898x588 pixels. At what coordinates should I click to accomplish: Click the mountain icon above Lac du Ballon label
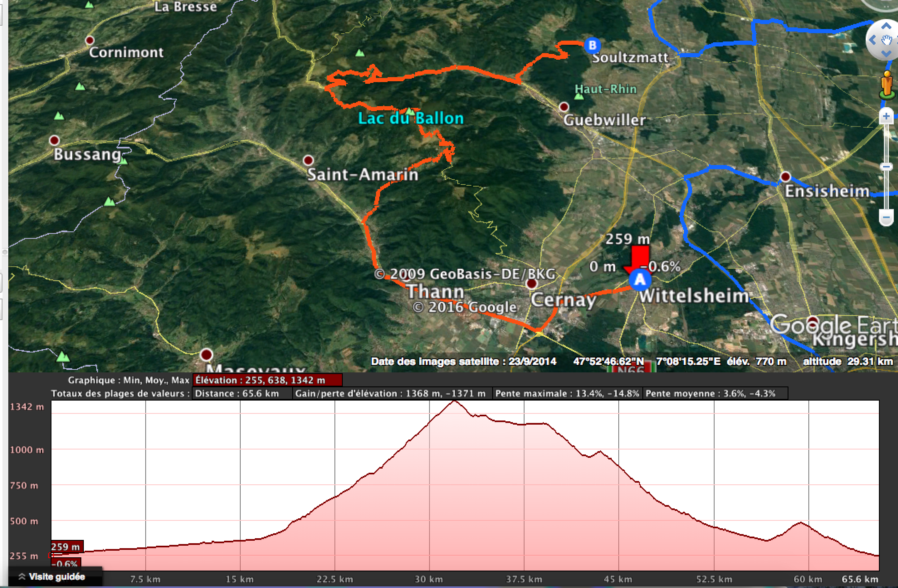[x=410, y=112]
